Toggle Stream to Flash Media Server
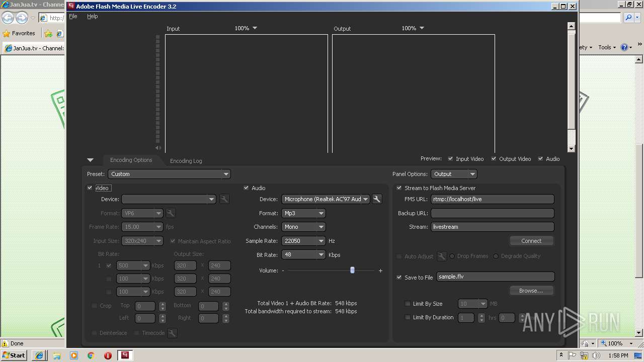The image size is (644, 362). [399, 188]
